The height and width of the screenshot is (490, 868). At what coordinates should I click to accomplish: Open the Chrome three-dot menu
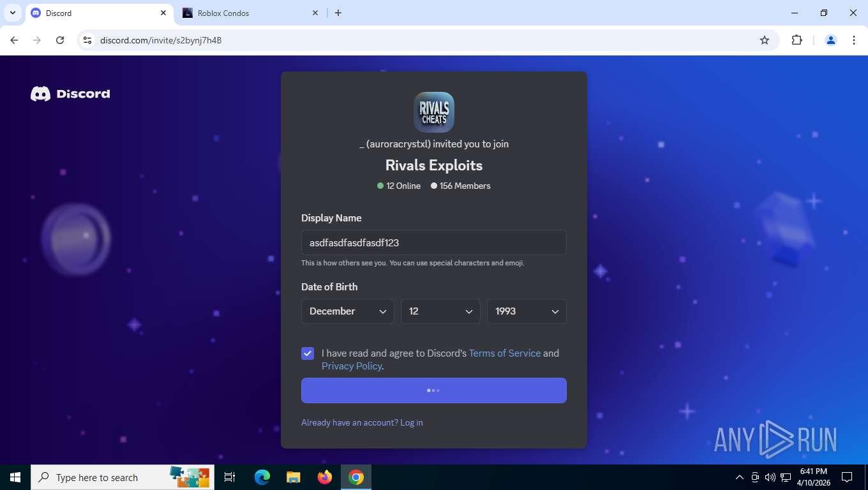tap(854, 40)
